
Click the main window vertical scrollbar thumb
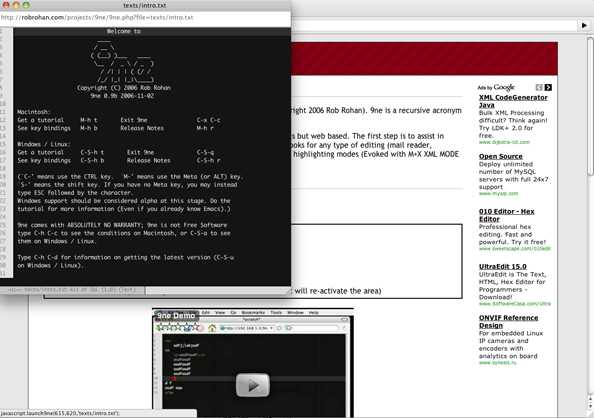(x=590, y=106)
